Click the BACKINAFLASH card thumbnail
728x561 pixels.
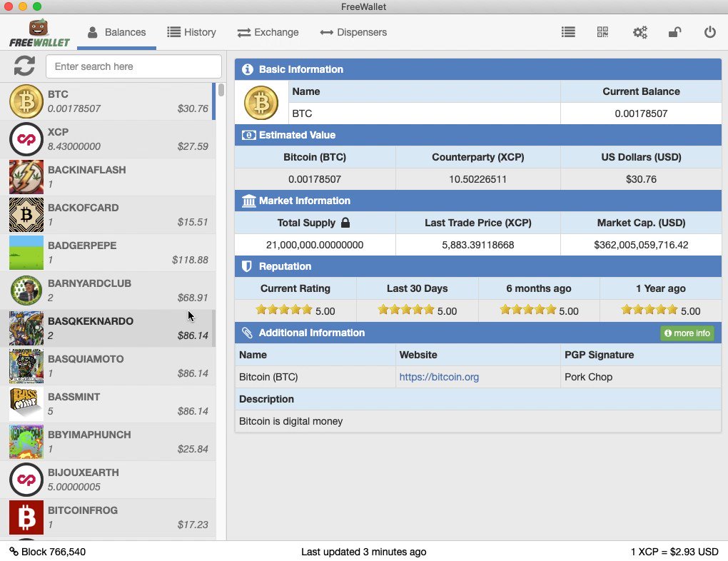(x=26, y=177)
